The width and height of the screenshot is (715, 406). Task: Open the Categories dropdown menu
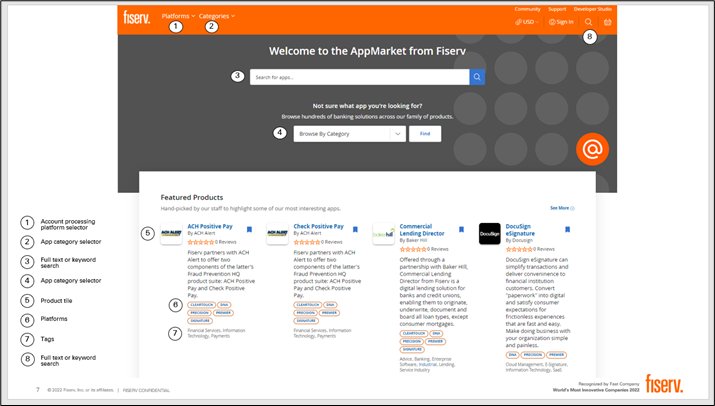click(x=217, y=16)
